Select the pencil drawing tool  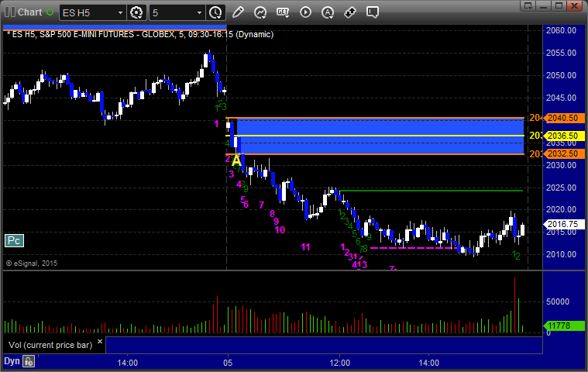tap(238, 12)
